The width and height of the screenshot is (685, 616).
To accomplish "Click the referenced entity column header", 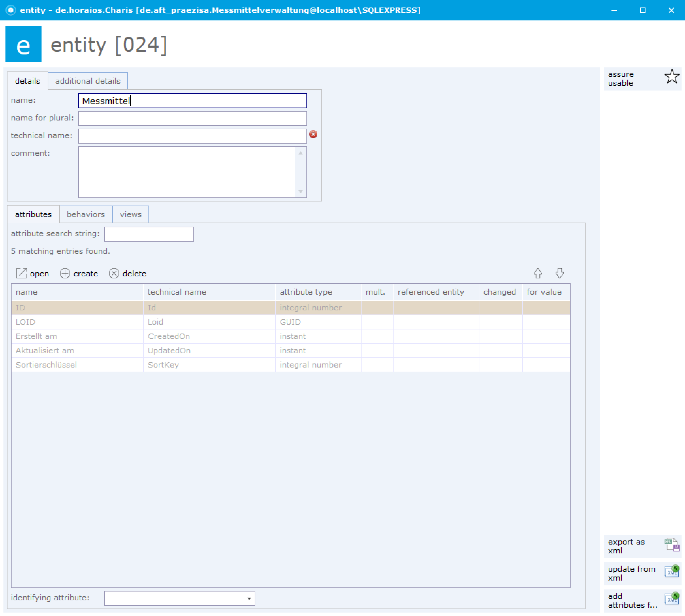I will pos(436,292).
